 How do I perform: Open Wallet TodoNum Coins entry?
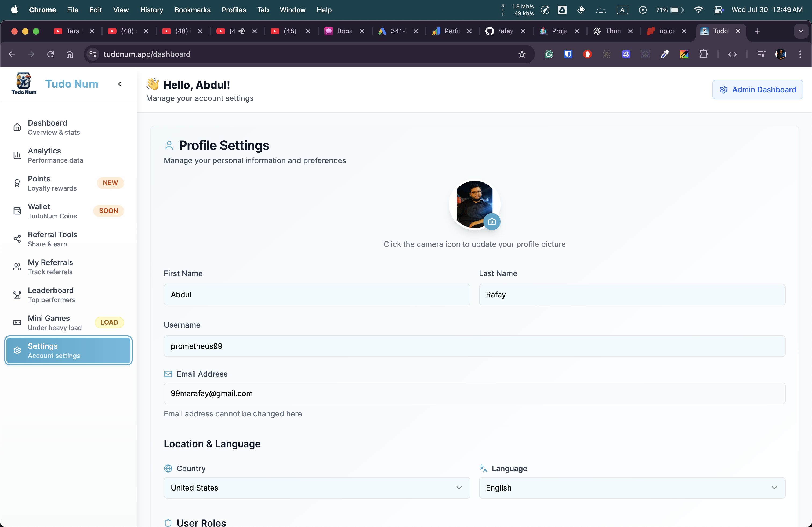coord(68,211)
